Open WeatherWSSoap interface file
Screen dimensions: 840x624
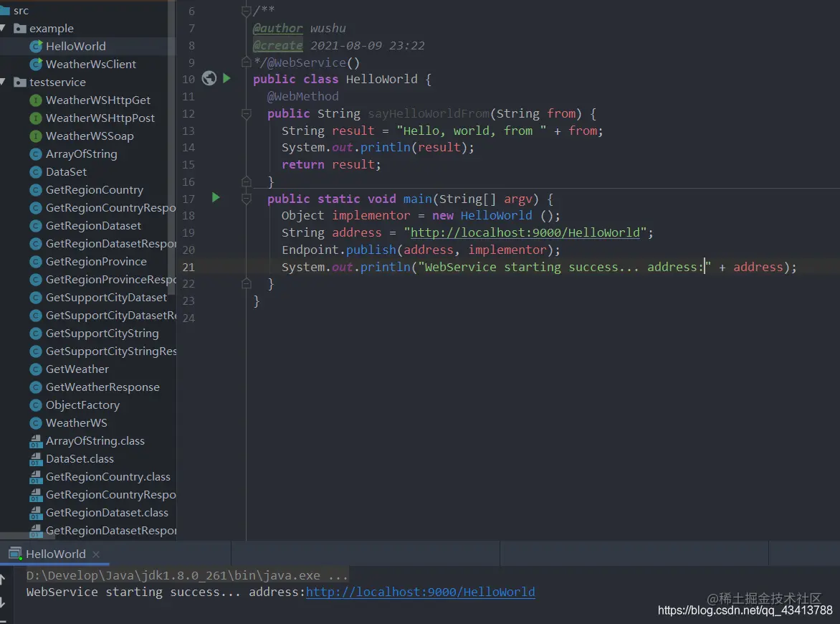[90, 136]
